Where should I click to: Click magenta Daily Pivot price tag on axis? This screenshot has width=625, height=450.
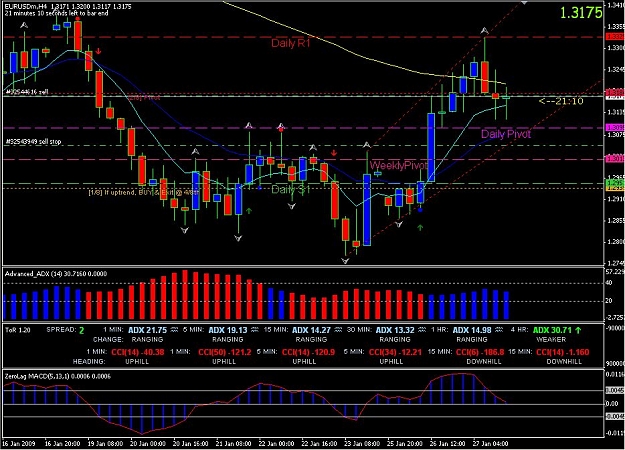click(x=615, y=128)
